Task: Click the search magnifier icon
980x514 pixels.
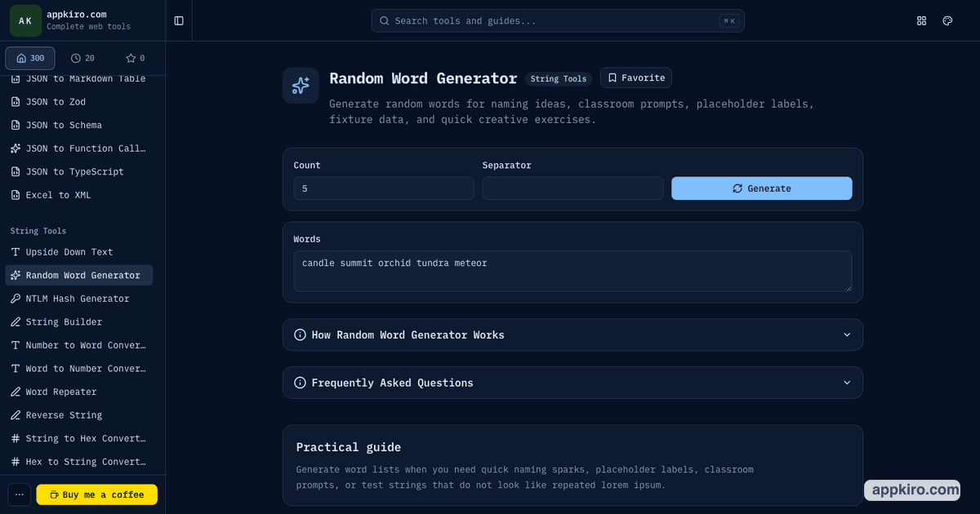Action: 385,21
